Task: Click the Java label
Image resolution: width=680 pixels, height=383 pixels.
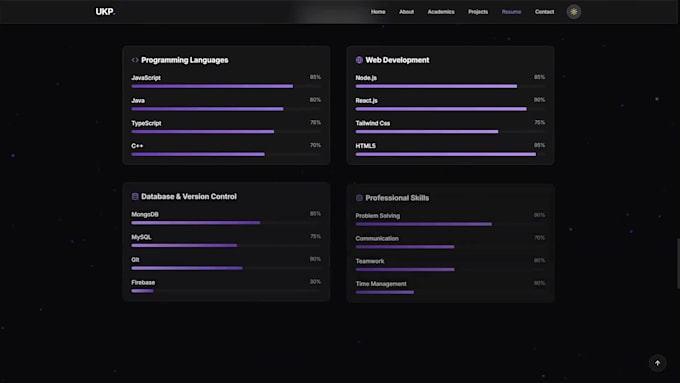Action: (x=138, y=101)
